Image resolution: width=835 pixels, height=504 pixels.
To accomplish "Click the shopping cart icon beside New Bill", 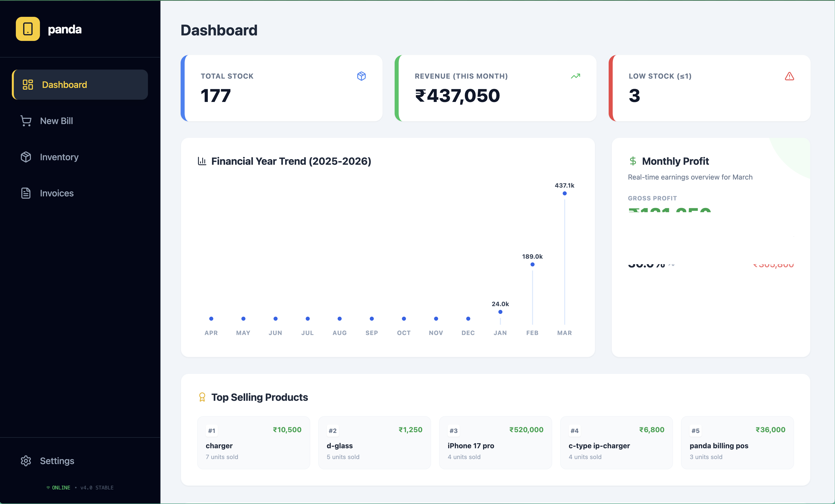I will coord(26,121).
